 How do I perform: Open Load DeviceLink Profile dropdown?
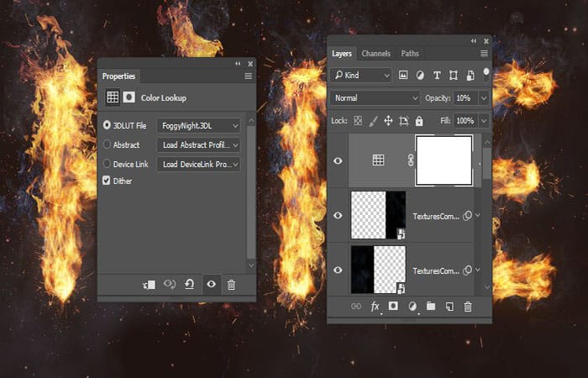click(199, 165)
